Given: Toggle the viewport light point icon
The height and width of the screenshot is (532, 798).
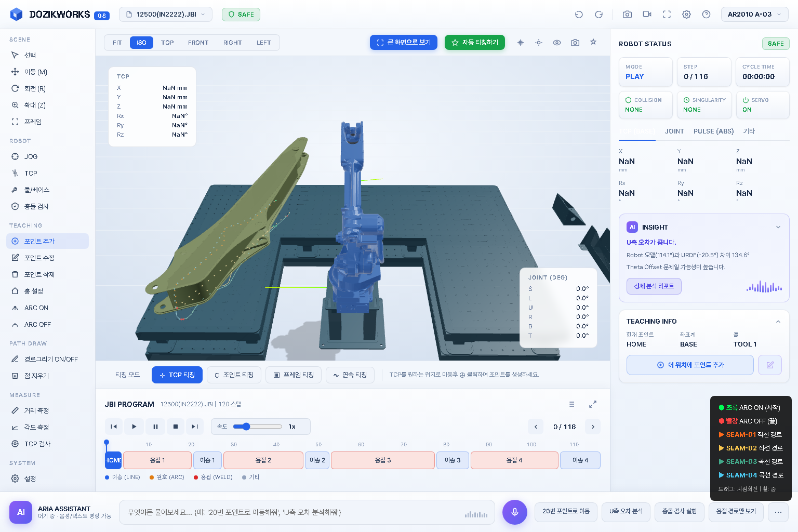Looking at the screenshot, I should (x=539, y=43).
